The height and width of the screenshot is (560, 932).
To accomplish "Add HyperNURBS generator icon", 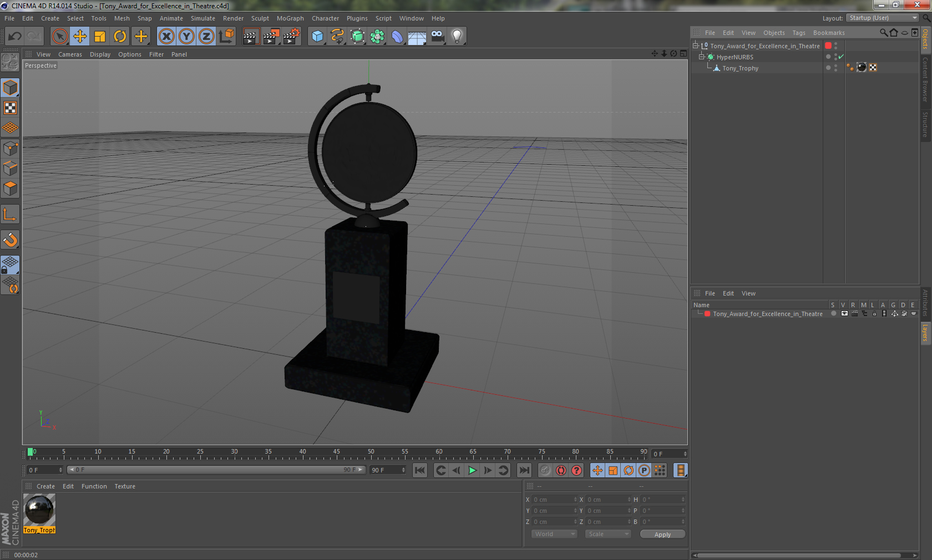I will pos(357,37).
